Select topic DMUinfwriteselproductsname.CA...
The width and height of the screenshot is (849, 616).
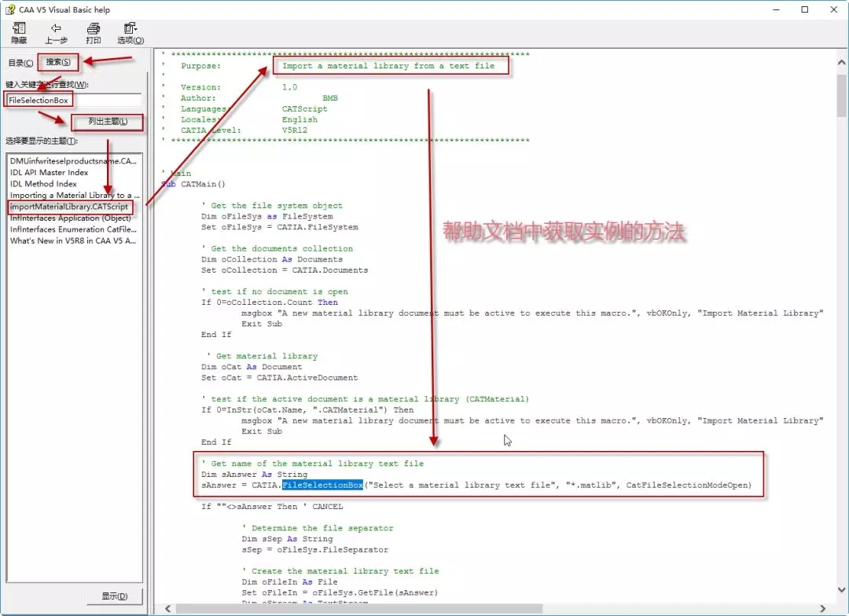click(x=73, y=161)
